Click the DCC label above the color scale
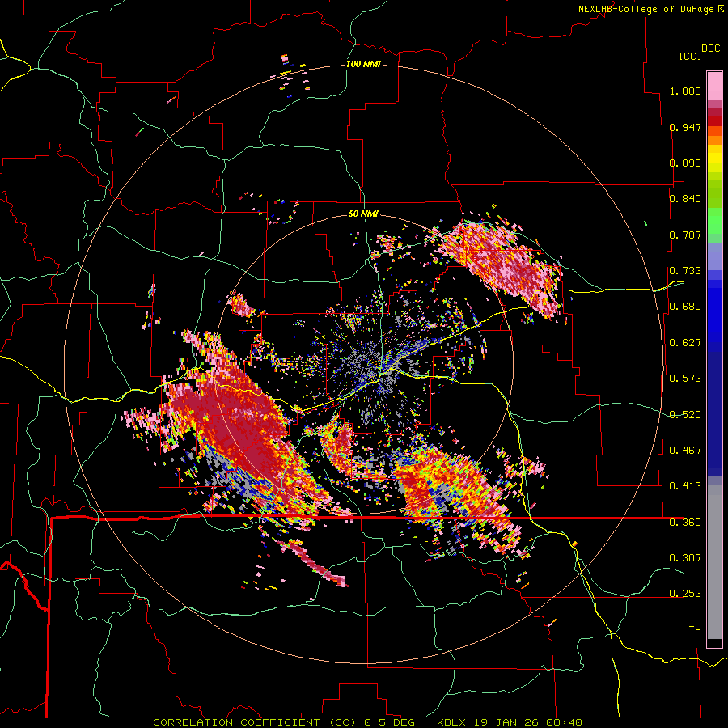 pyautogui.click(x=710, y=49)
